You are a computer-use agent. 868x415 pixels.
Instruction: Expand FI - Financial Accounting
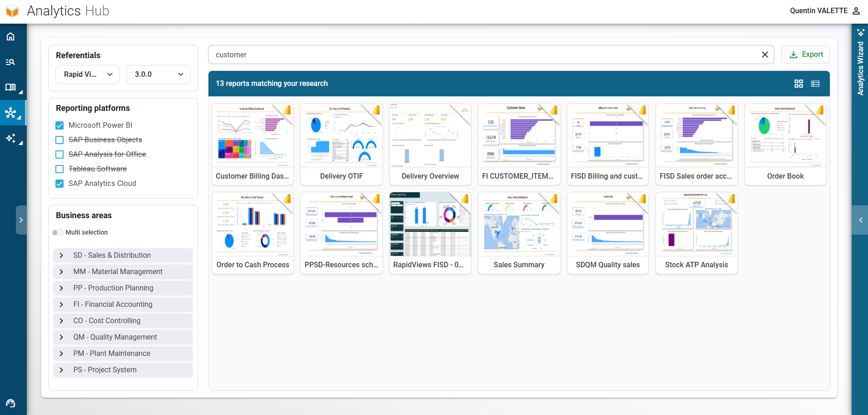[x=123, y=305]
